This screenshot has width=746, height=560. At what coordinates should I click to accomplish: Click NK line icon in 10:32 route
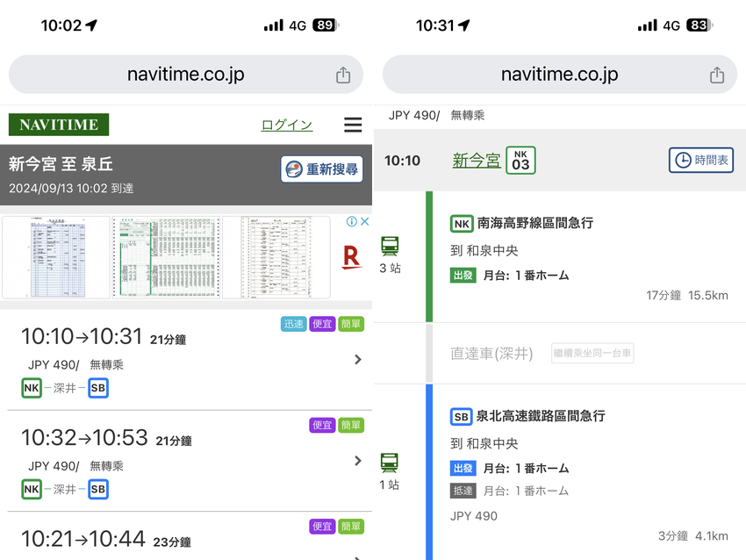tap(32, 489)
